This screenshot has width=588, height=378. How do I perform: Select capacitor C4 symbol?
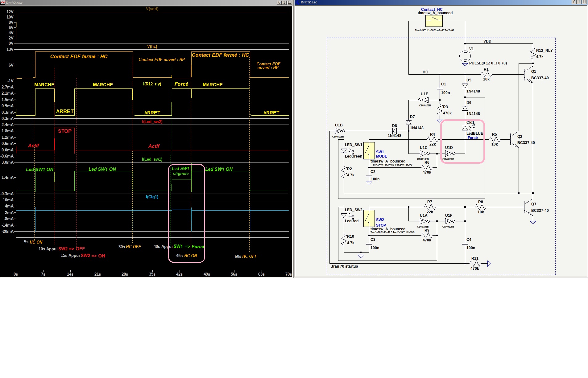tap(465, 244)
